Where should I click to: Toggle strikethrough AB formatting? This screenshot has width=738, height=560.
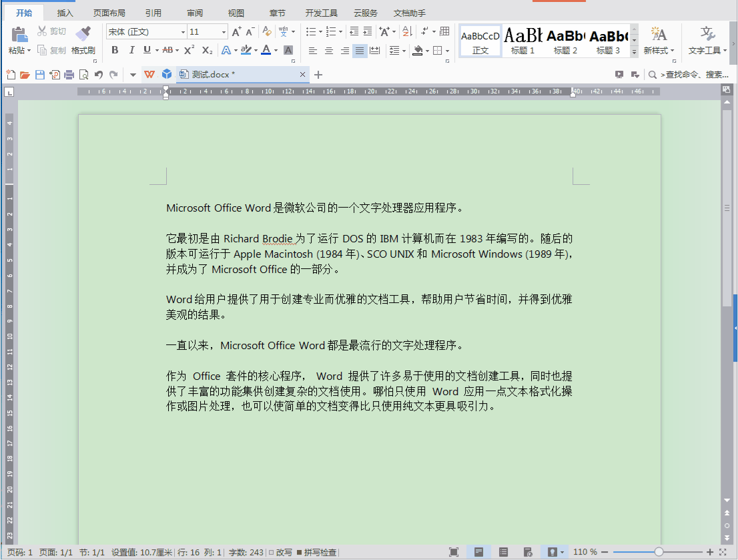pyautogui.click(x=167, y=50)
